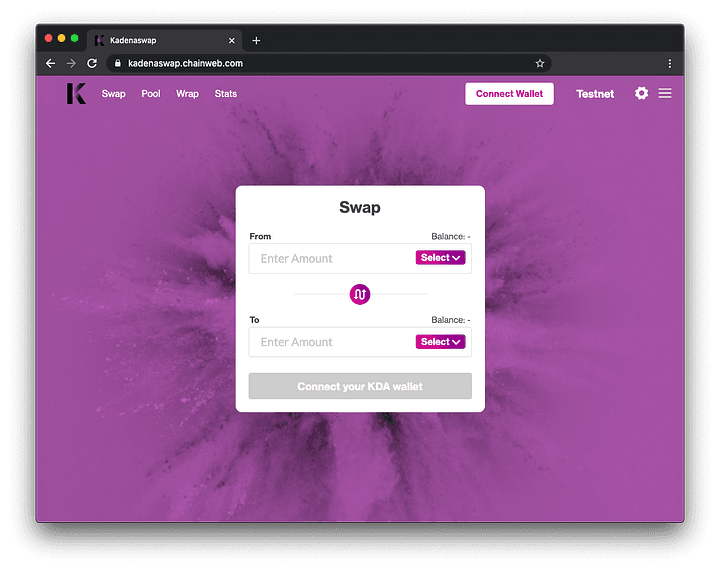Expand the To token Select dropdown
The image size is (720, 570).
click(x=440, y=342)
